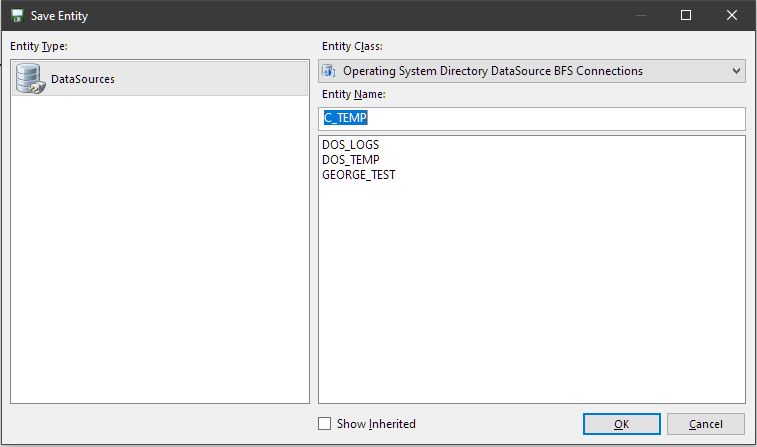Click the Save Entity floppy disk icon
The width and height of the screenshot is (757, 447).
tap(17, 15)
